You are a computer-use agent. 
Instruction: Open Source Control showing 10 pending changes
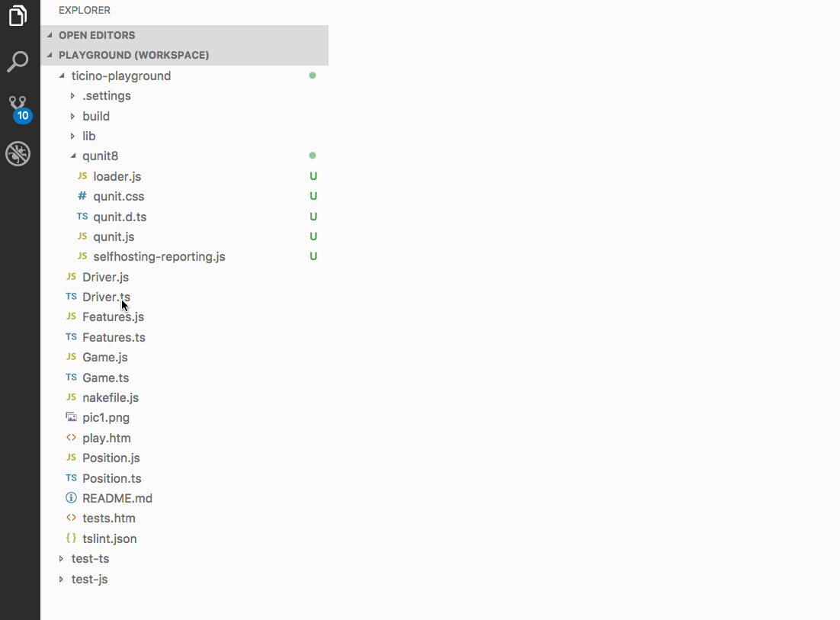coord(18,107)
